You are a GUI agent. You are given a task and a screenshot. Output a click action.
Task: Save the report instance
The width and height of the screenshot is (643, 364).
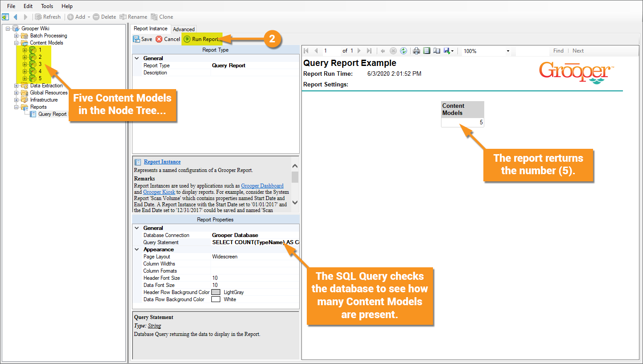tap(143, 39)
